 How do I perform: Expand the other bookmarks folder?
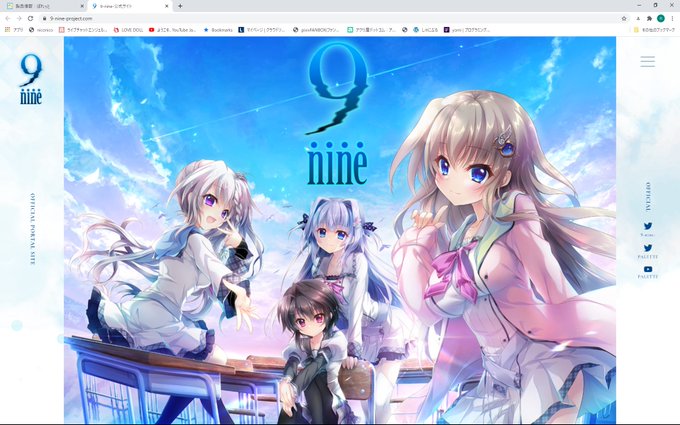click(x=654, y=30)
